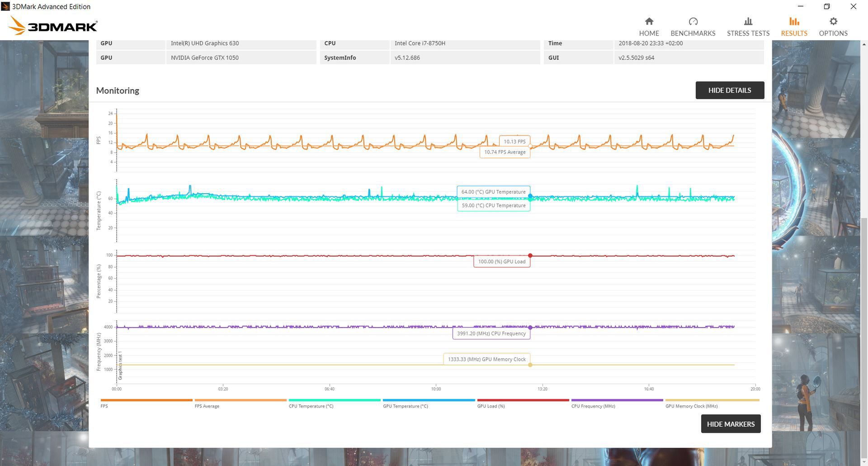868x466 pixels.
Task: Click the HIDE DETAILS button
Action: pyautogui.click(x=730, y=90)
